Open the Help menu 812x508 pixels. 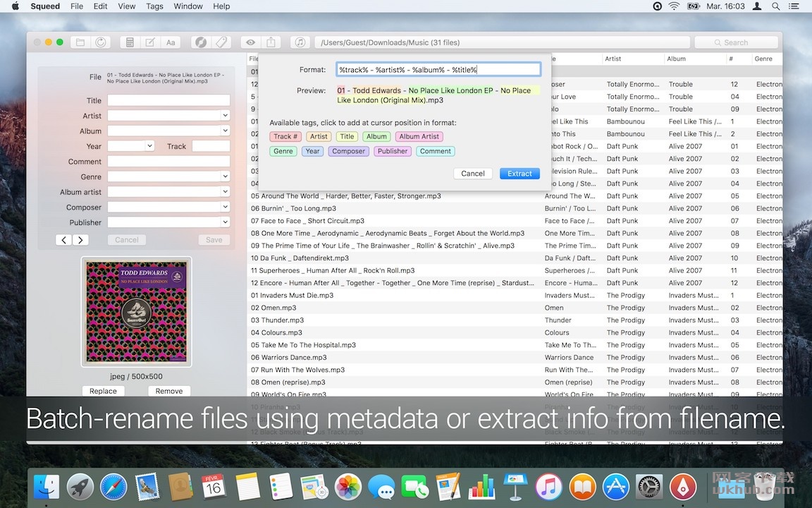point(221,6)
